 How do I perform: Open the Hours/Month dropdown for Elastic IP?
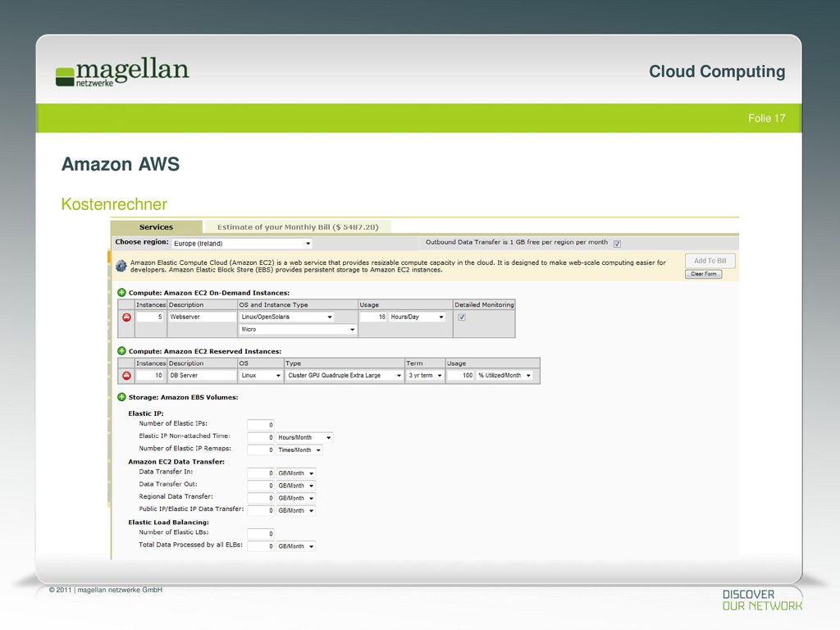tap(304, 437)
